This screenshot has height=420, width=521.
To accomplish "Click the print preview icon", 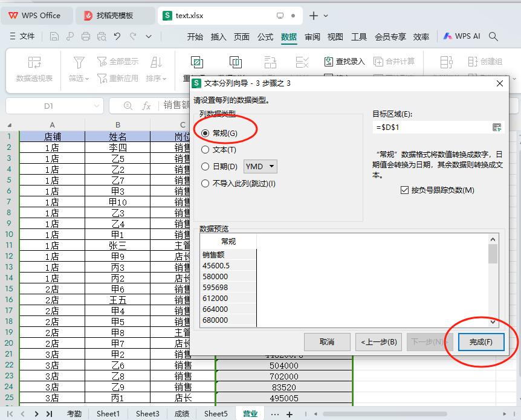I will coord(102,36).
